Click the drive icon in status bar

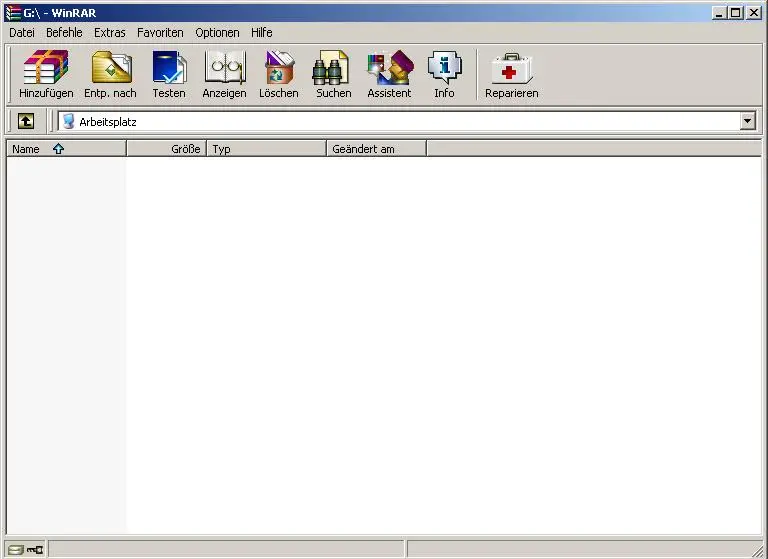[x=16, y=550]
